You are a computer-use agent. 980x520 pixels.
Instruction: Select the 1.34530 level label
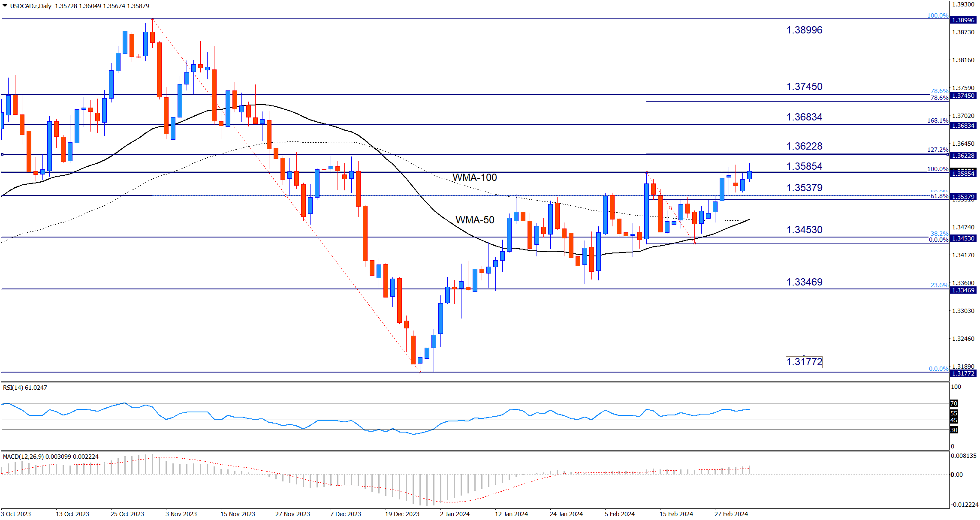coord(804,230)
